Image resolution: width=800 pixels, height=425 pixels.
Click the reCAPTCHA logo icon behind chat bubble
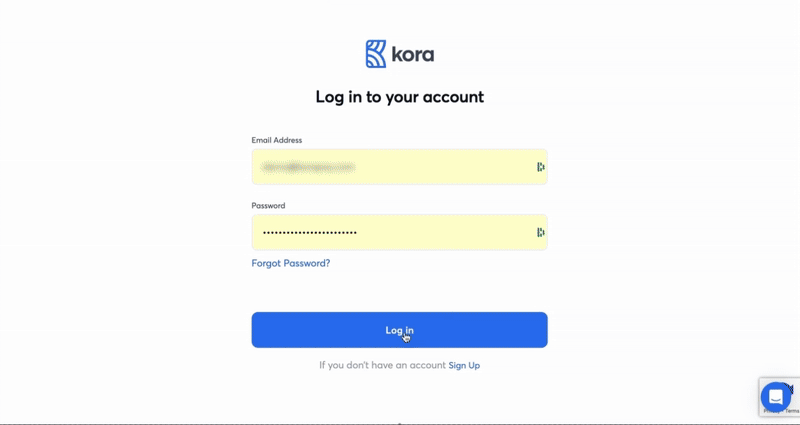point(791,389)
